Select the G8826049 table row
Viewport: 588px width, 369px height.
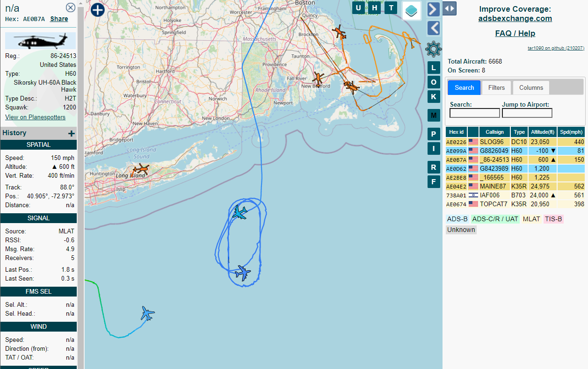click(x=515, y=151)
